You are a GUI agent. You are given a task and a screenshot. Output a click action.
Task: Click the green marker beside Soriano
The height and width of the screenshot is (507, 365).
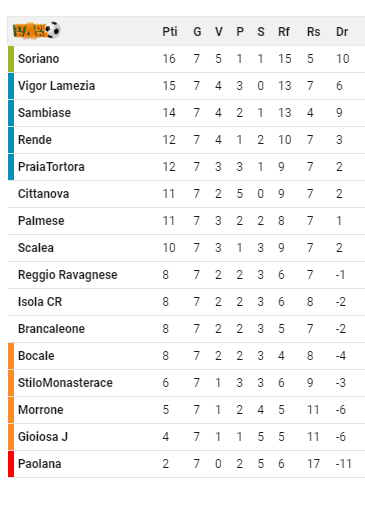(11, 59)
